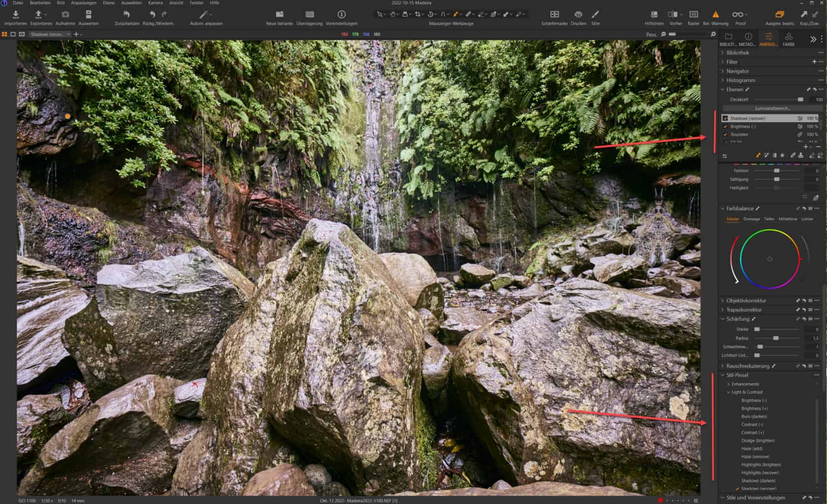Viewport: 827px width, 504px height.
Task: Toggle the proof margin eye icon
Action: [x=22, y=34]
